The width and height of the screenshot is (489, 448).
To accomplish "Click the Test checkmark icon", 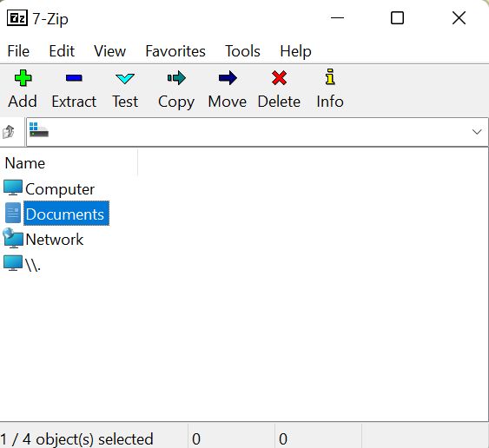I will 125,78.
